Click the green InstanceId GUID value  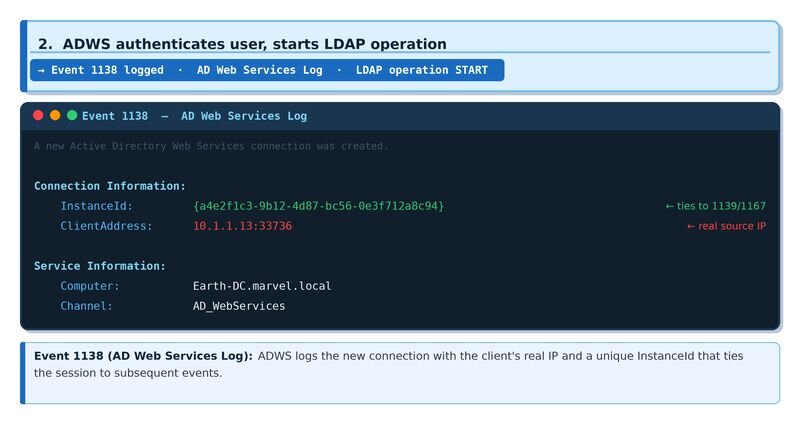(318, 206)
